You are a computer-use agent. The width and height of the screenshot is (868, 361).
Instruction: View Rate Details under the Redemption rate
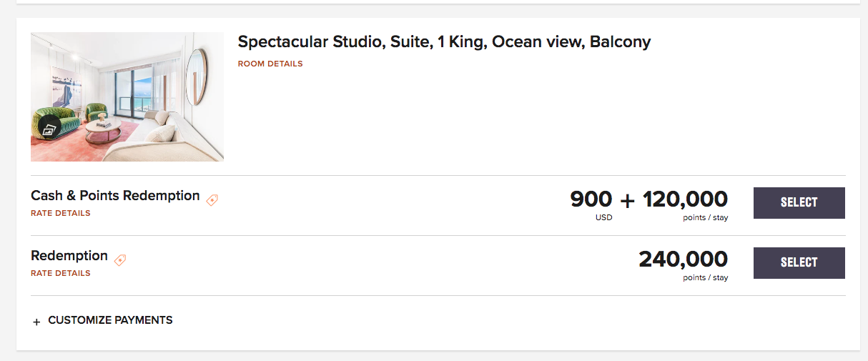pos(61,273)
